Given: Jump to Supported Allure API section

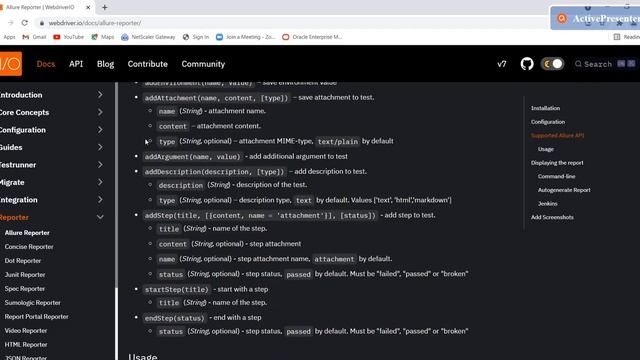Looking at the screenshot, I should pos(557,135).
